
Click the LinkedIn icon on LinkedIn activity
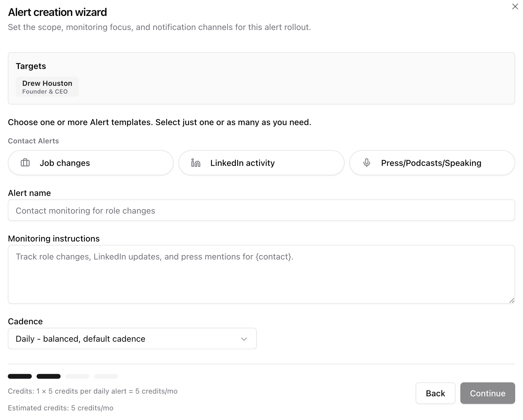[196, 163]
